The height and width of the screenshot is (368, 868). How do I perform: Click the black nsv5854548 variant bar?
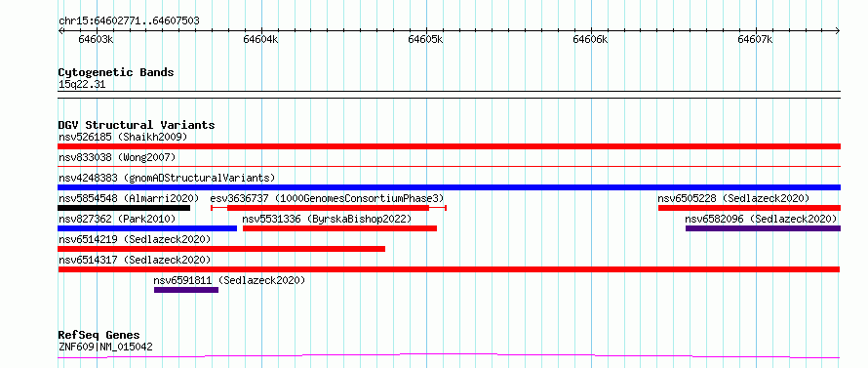(x=124, y=208)
